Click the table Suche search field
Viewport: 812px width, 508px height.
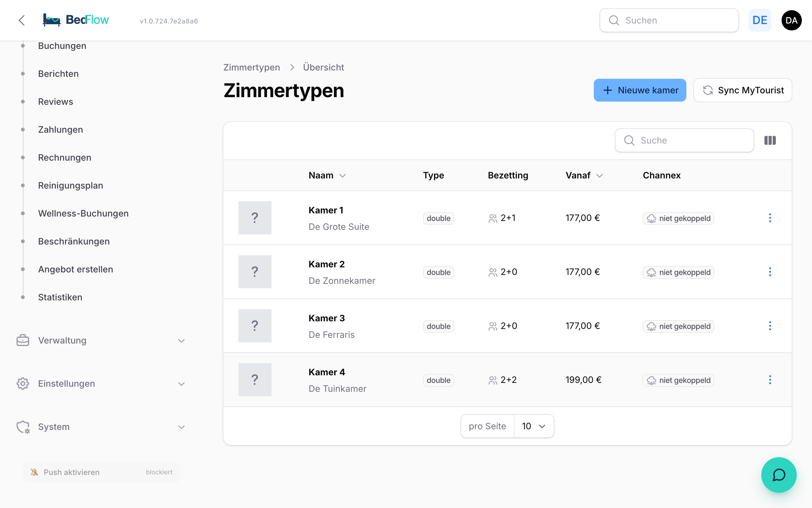click(x=684, y=140)
